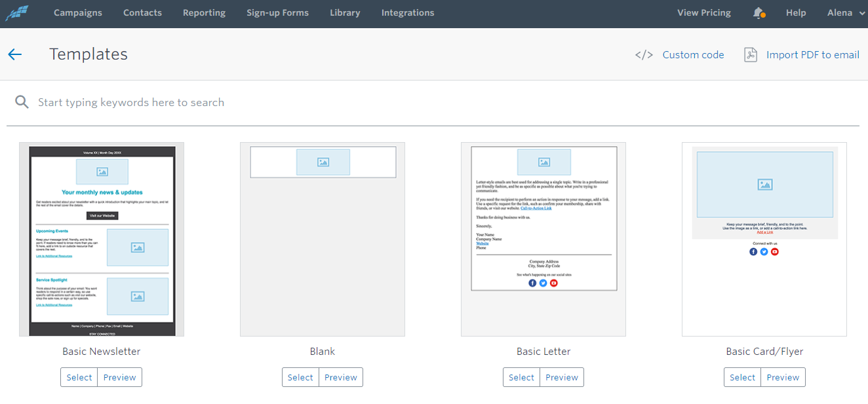The image size is (868, 404).
Task: Click "Visit our Website" in newsletter thumbnail
Action: [102, 215]
